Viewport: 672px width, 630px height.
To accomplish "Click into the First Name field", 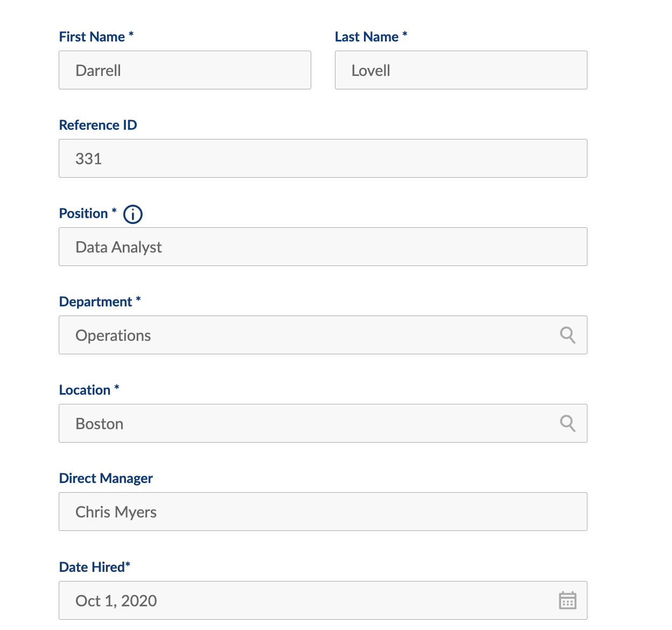I will 185,70.
